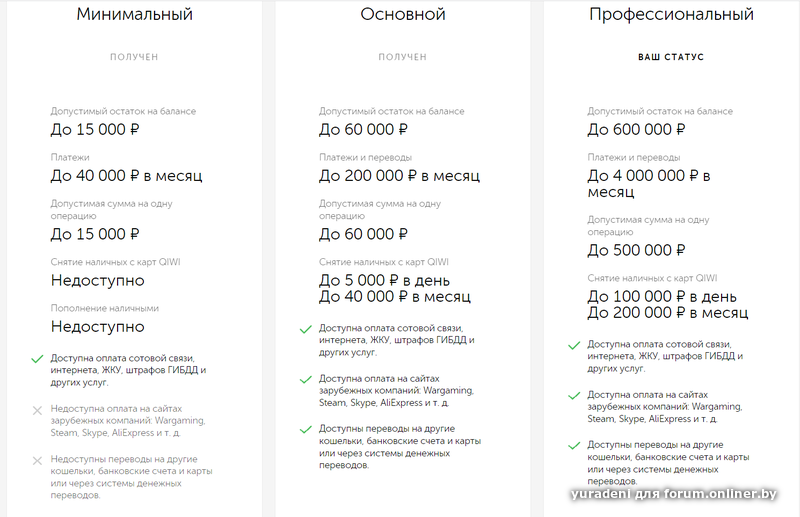The width and height of the screenshot is (800, 517).
Task: Click Основной checkmark for переводы на другие кошельки
Action: point(306,429)
